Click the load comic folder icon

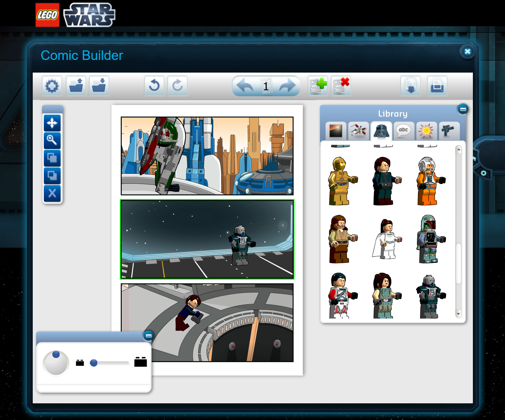[76, 86]
